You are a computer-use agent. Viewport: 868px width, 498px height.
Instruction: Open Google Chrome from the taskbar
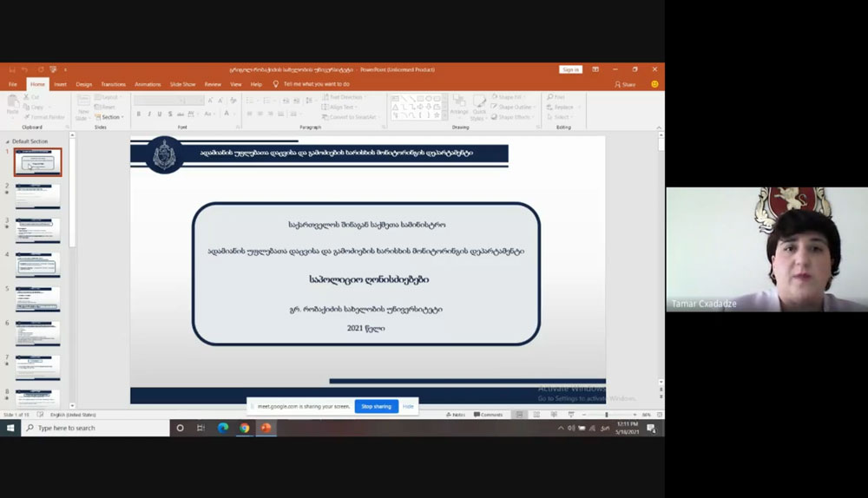(245, 428)
